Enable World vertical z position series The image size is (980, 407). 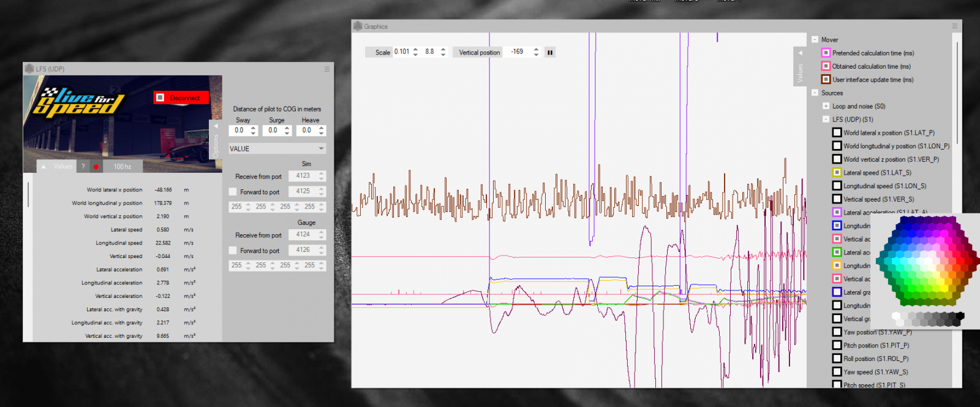click(837, 159)
